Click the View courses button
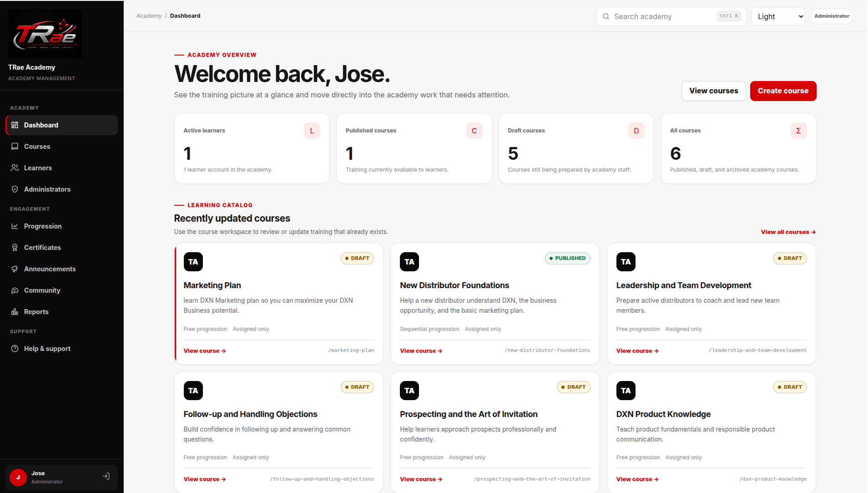Image resolution: width=868 pixels, height=493 pixels. tap(713, 91)
